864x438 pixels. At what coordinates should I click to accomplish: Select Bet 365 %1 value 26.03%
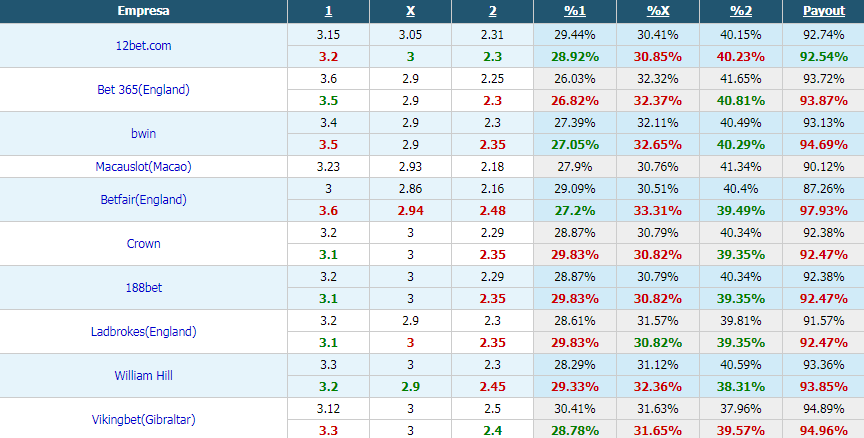click(x=575, y=79)
